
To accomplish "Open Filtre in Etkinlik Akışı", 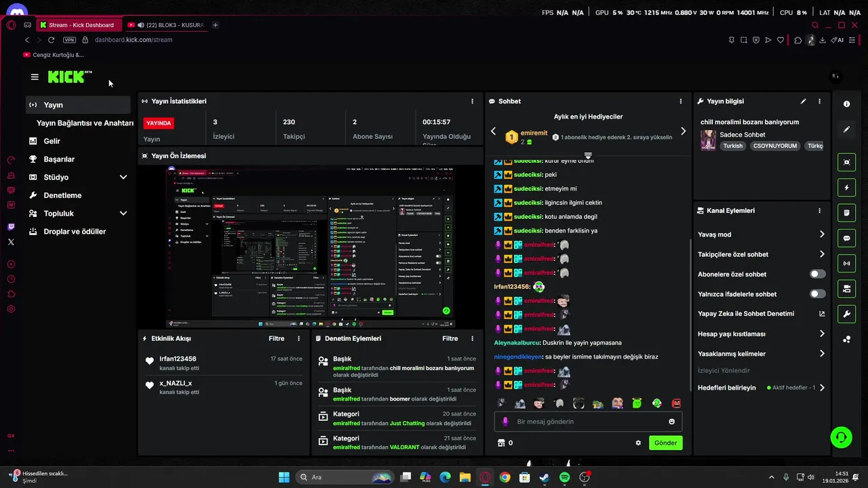I will 277,338.
